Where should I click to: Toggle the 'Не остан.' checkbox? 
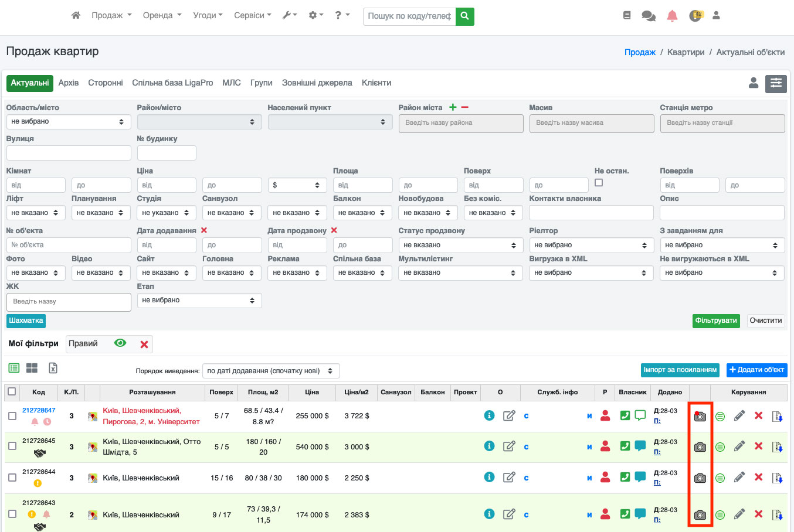(599, 183)
